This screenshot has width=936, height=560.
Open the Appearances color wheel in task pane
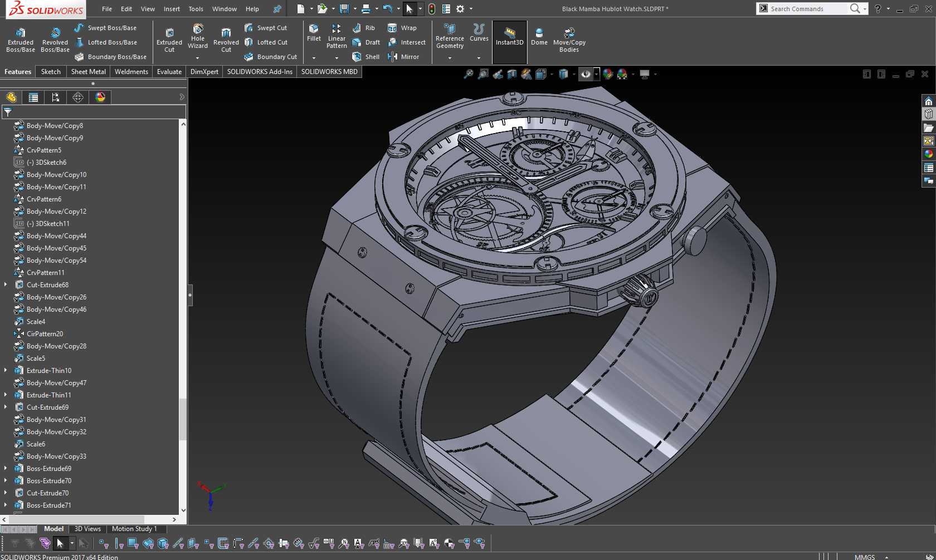pyautogui.click(x=928, y=154)
